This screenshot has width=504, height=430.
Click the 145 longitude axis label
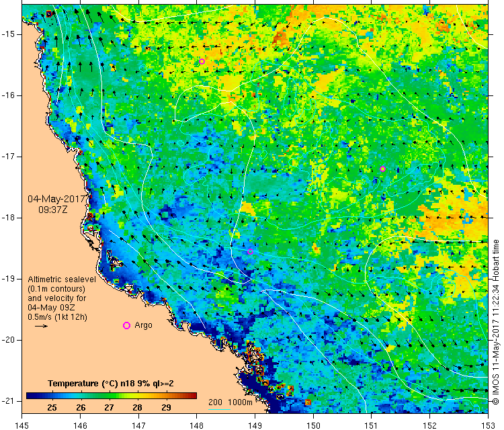[x=22, y=425]
